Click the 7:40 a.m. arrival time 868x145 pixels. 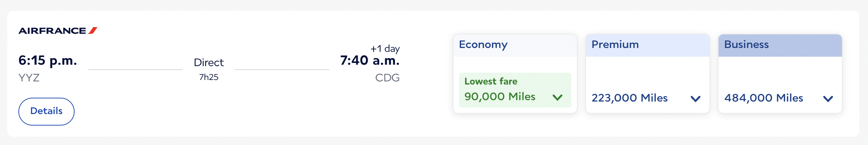(x=369, y=61)
